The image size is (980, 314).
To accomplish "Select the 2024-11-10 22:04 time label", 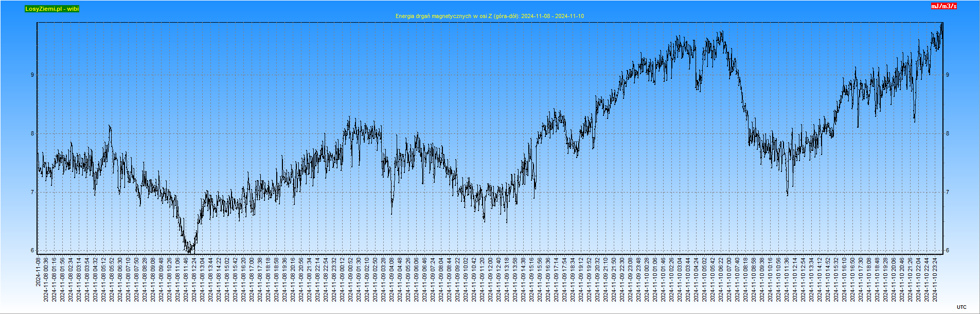I will point(919,280).
